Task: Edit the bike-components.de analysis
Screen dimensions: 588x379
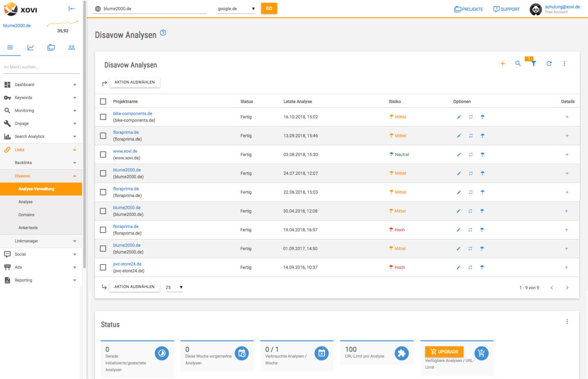Action: pos(459,117)
